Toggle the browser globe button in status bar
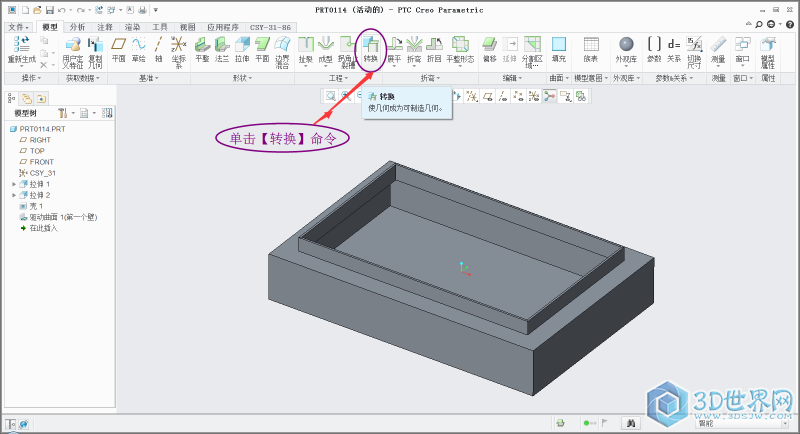Screen dimensions: 800x434 [x=23, y=424]
